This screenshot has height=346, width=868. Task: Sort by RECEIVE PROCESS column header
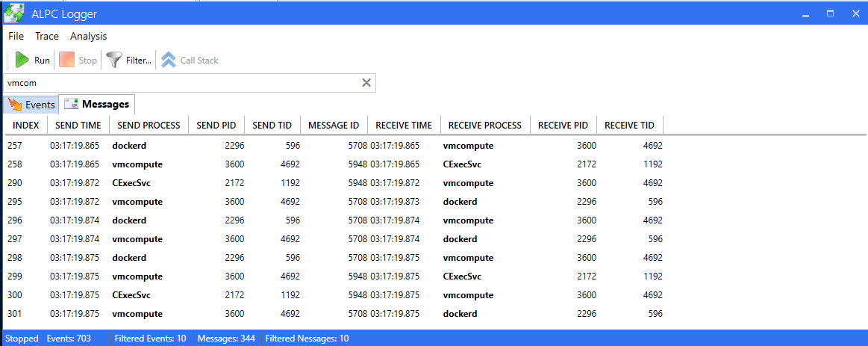click(485, 126)
